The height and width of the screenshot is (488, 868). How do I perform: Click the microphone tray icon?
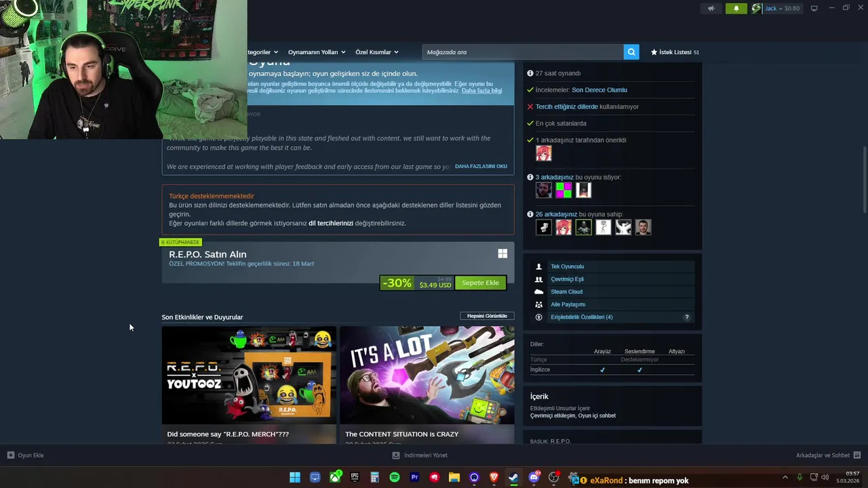800,477
